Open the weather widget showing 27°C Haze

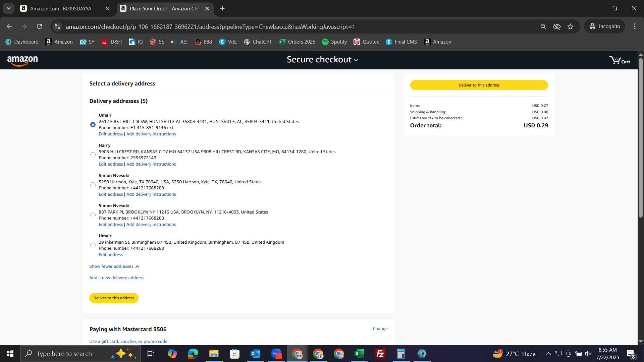coord(514,354)
